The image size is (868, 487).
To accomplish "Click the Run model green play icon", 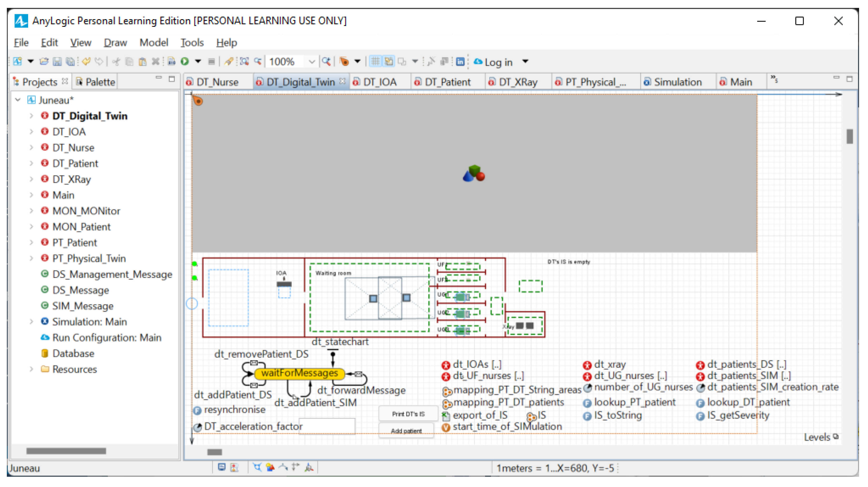I will [185, 61].
